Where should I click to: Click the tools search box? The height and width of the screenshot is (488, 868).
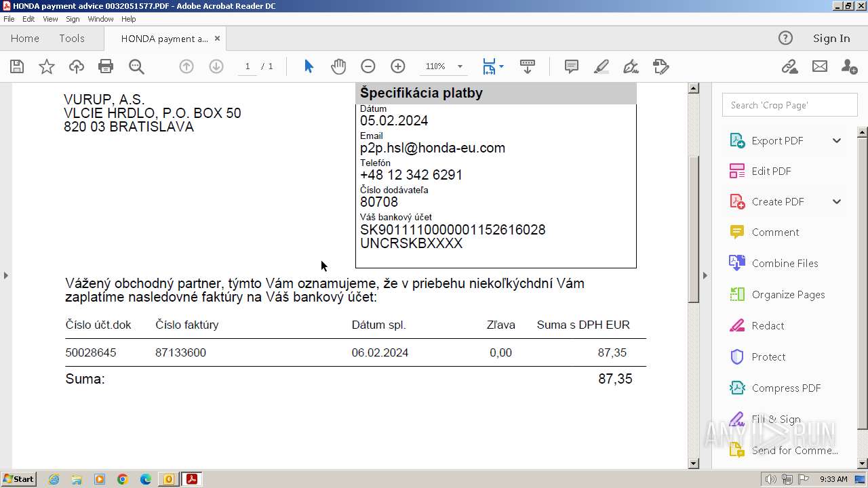click(789, 105)
